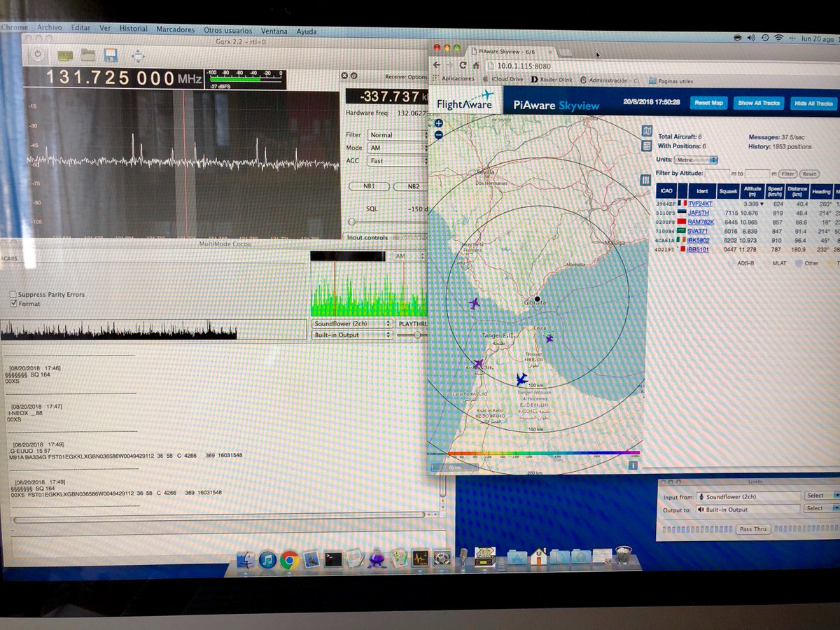Screen dimensions: 840x630
Task: Toggle the Skyview table grid view icon
Action: [x=647, y=146]
